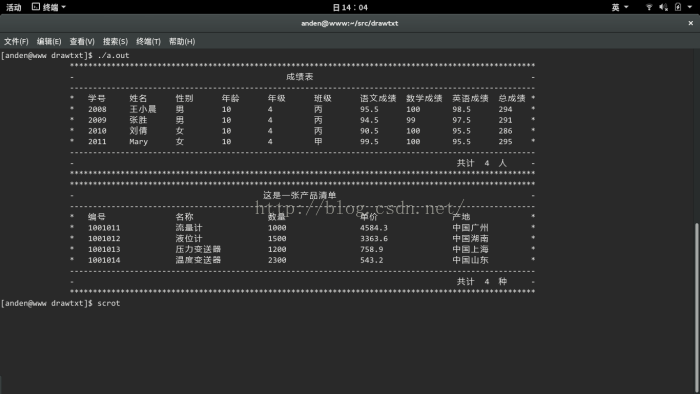
Task: Click the 名称 column header
Action: point(184,217)
